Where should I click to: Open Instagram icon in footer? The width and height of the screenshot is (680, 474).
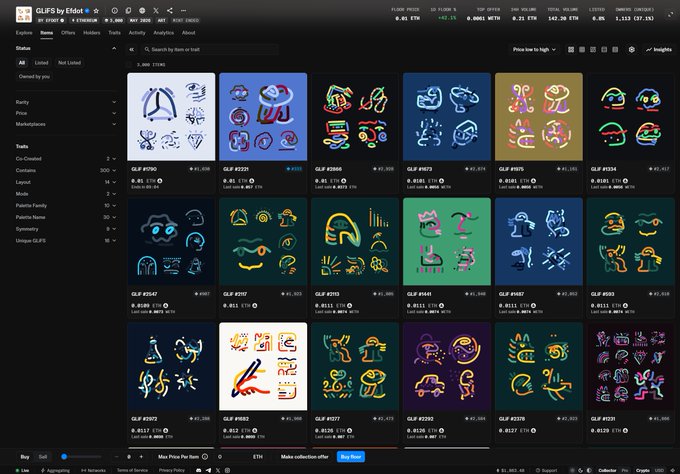click(x=227, y=470)
